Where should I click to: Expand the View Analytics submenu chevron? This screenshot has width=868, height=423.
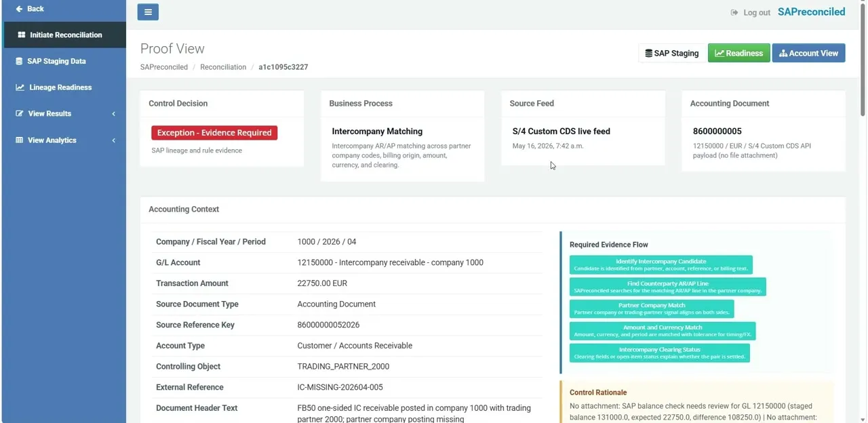click(113, 140)
